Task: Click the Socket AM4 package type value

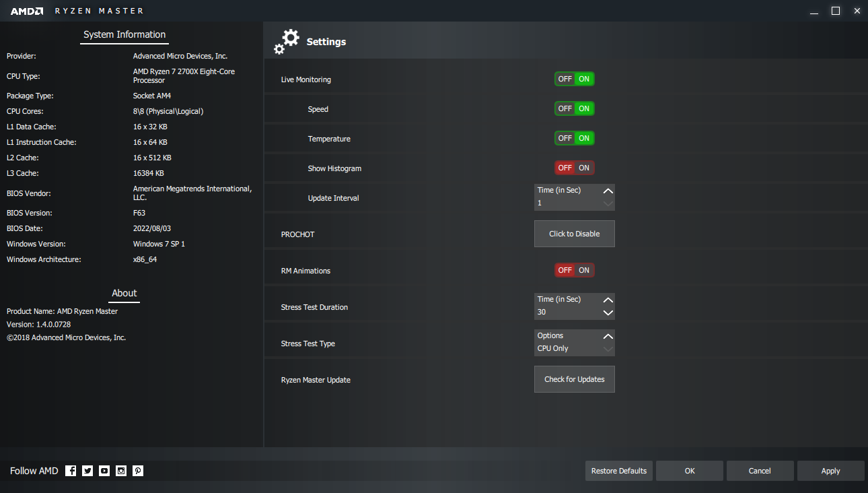Action: point(152,96)
